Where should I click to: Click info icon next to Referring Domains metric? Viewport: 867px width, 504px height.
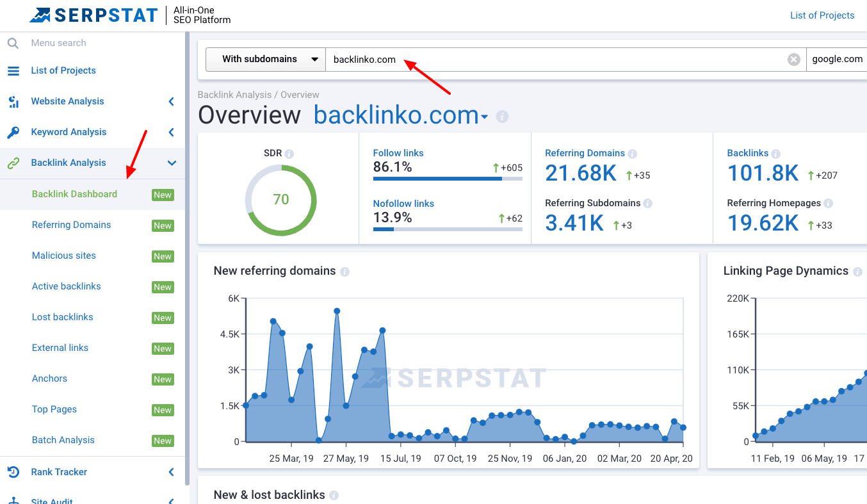(x=633, y=154)
